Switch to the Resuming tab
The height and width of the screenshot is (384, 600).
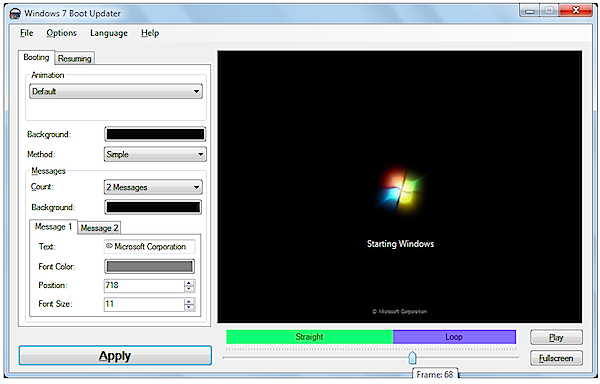pyautogui.click(x=75, y=58)
